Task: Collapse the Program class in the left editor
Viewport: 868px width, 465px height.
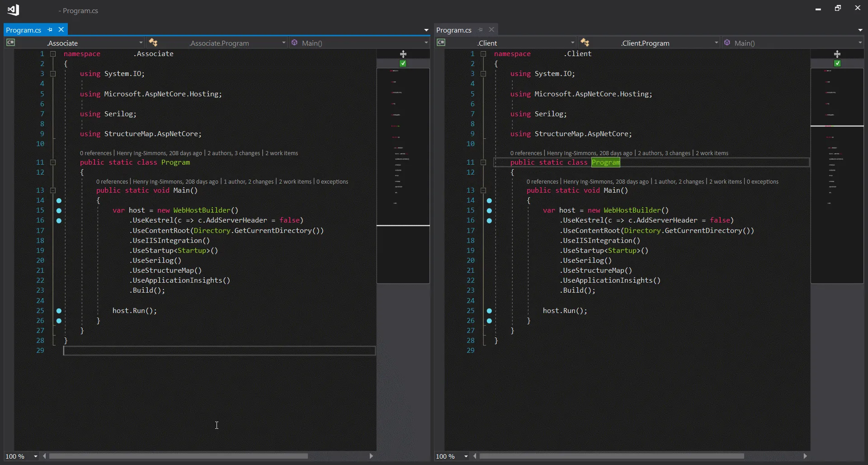Action: pyautogui.click(x=53, y=162)
